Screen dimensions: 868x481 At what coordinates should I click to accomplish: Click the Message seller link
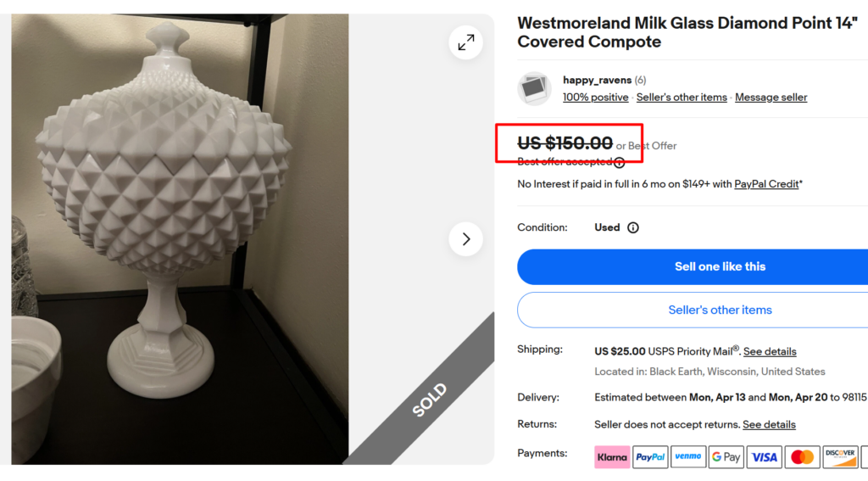[x=771, y=98]
